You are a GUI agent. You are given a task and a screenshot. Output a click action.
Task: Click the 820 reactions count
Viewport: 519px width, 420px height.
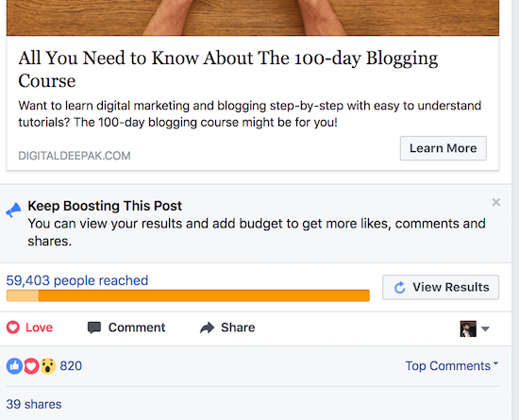pyautogui.click(x=71, y=366)
